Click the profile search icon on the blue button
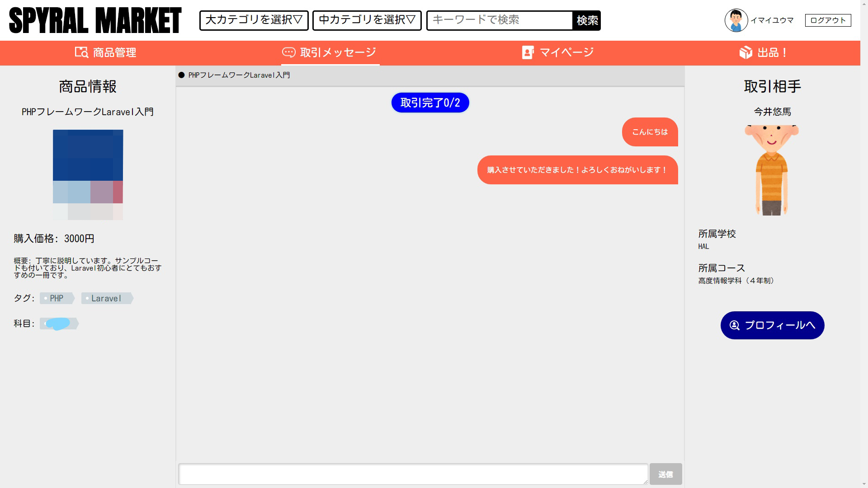Screen dimensions: 868x488 point(735,325)
